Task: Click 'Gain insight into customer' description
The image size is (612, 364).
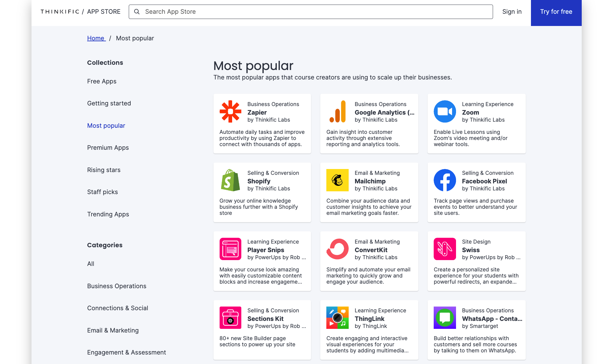Action: click(363, 138)
